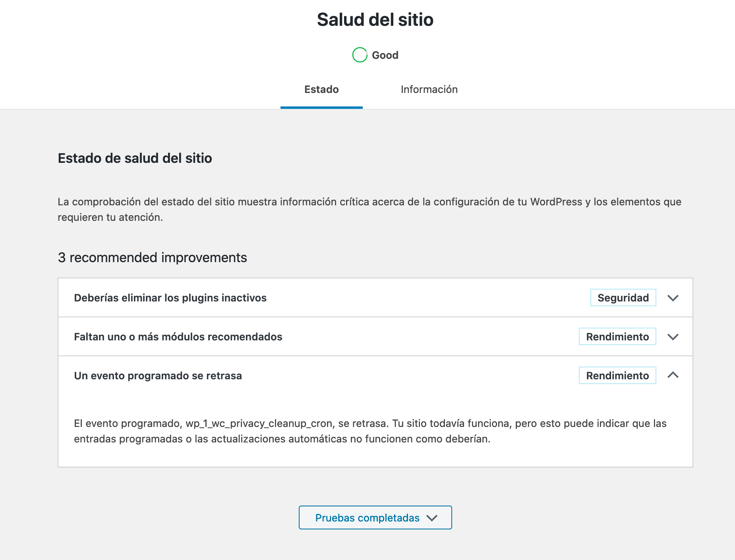Click the Pruebas completadas button
735x560 pixels.
coord(375,518)
